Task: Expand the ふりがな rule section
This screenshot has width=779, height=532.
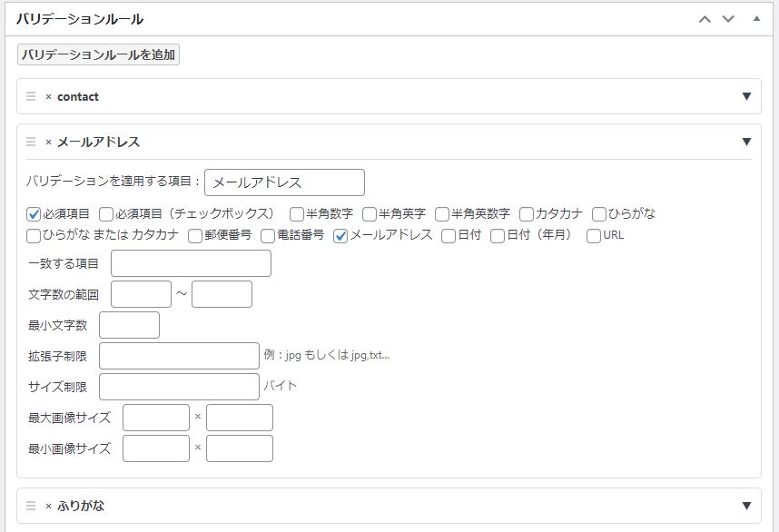Action: click(x=746, y=506)
